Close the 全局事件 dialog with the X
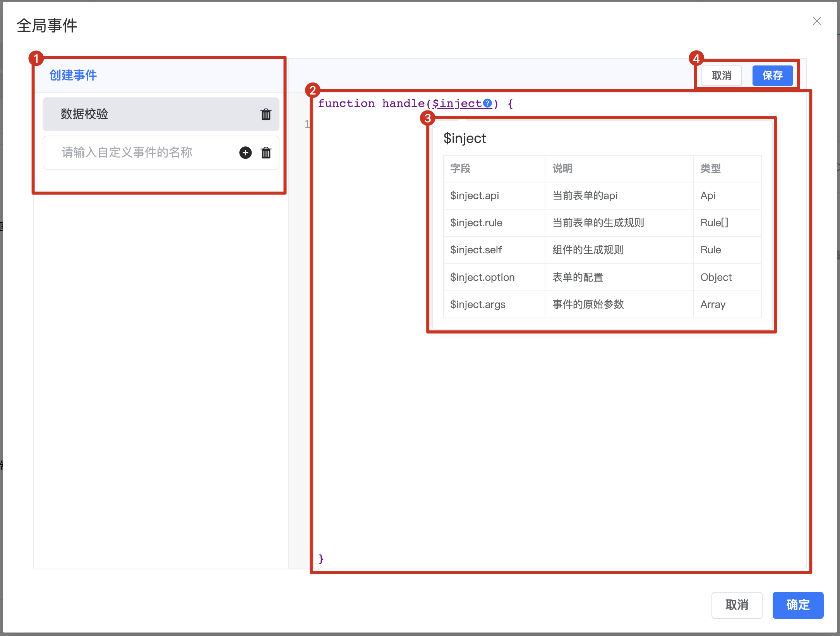The image size is (840, 636). click(x=817, y=21)
